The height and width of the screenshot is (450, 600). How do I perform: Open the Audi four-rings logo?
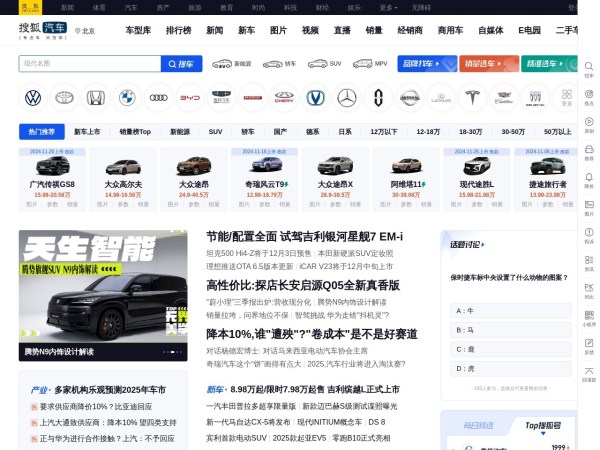click(x=158, y=98)
